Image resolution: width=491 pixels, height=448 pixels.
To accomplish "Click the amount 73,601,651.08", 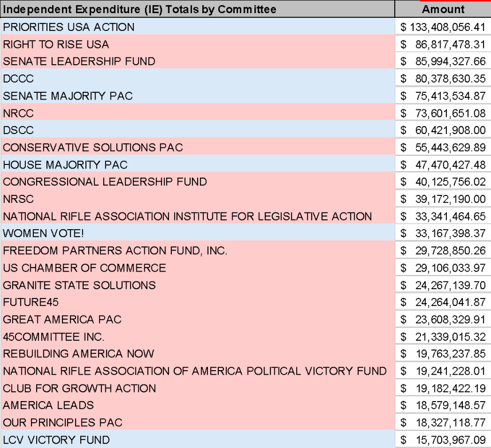I will [x=443, y=113].
